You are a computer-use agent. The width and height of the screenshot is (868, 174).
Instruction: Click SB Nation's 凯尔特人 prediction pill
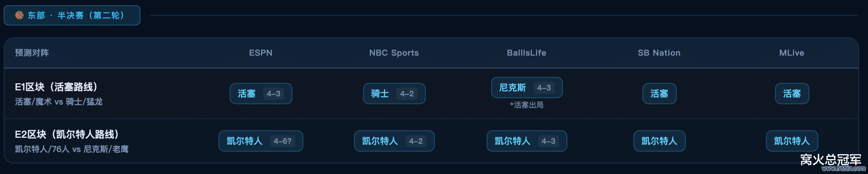(659, 141)
